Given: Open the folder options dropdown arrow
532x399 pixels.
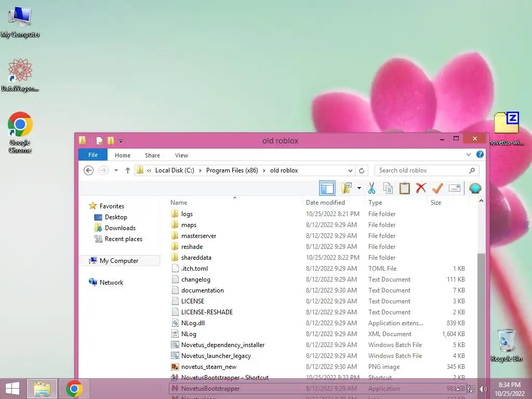Looking at the screenshot, I should pyautogui.click(x=359, y=188).
